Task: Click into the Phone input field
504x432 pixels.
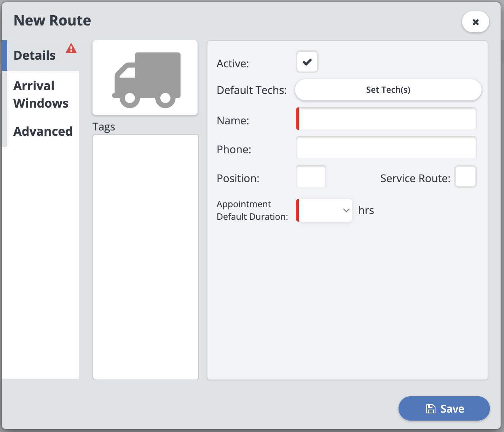Action: click(x=386, y=148)
